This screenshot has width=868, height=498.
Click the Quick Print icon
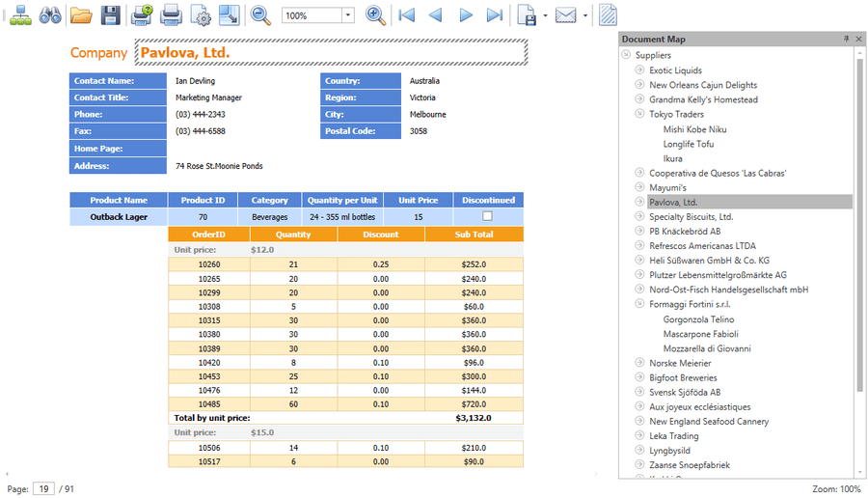pyautogui.click(x=171, y=14)
